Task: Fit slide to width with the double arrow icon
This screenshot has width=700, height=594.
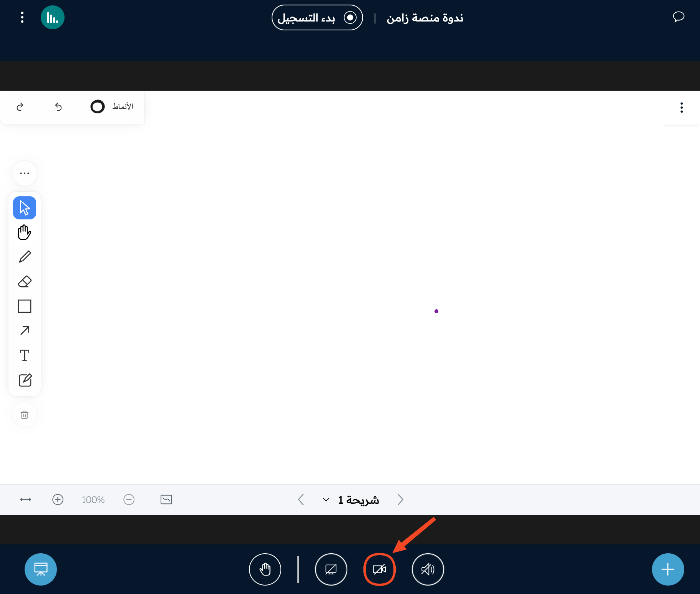Action: 26,499
